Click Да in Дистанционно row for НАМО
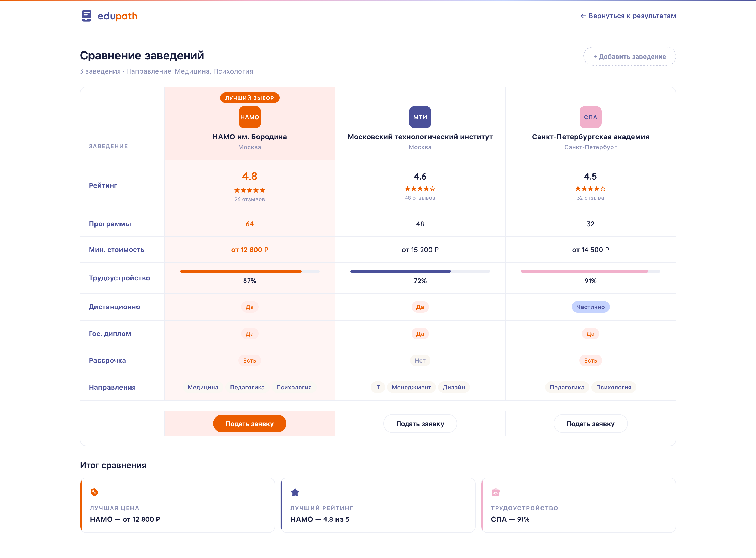This screenshot has height=558, width=756. pos(250,307)
